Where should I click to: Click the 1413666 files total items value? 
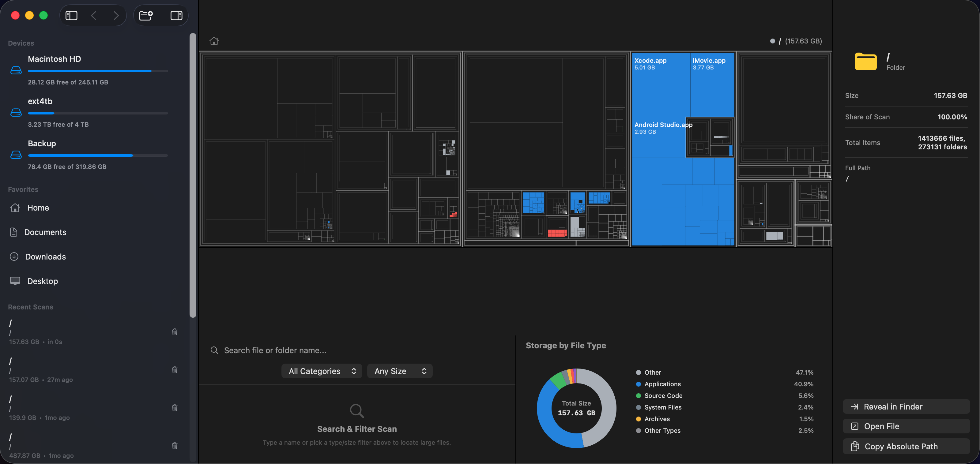coord(942,143)
